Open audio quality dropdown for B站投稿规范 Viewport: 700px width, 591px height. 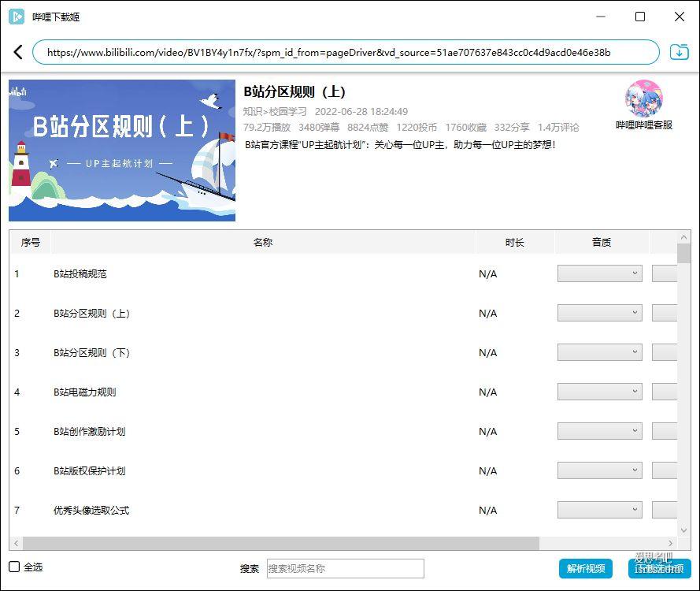coord(599,273)
